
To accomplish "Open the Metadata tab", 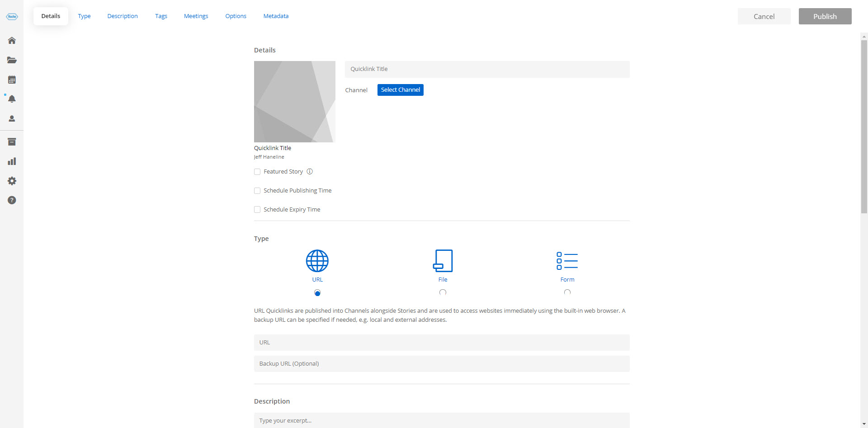I will (x=276, y=16).
